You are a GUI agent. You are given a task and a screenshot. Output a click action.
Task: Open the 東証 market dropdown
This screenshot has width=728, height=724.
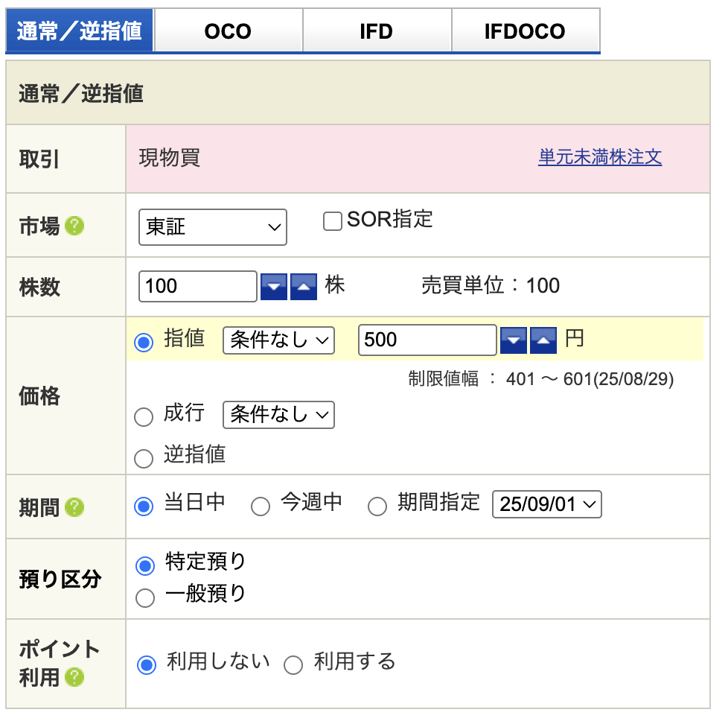click(x=213, y=227)
